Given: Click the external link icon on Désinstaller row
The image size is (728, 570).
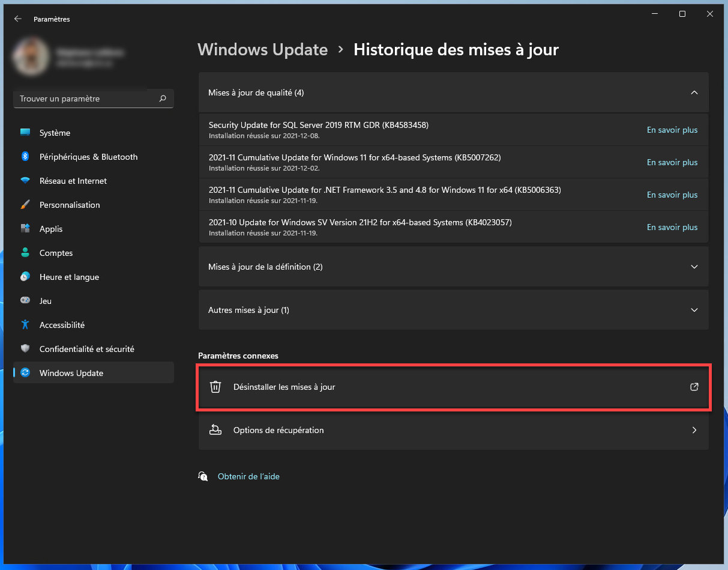Looking at the screenshot, I should click(x=694, y=387).
